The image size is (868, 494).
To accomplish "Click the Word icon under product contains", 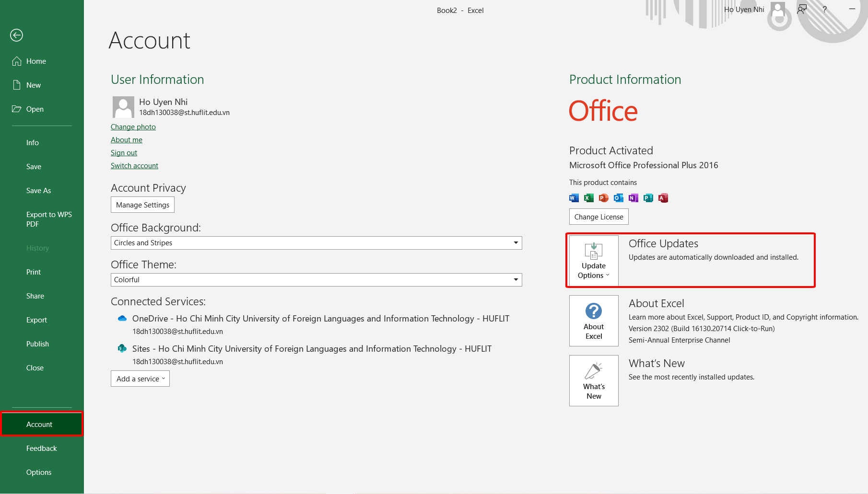I will point(574,197).
